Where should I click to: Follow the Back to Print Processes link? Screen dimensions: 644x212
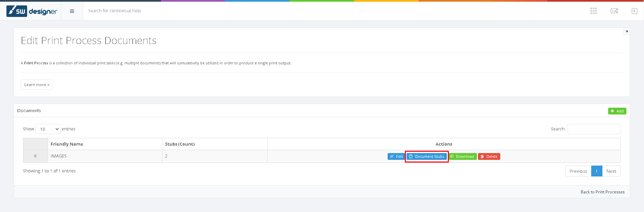click(602, 192)
